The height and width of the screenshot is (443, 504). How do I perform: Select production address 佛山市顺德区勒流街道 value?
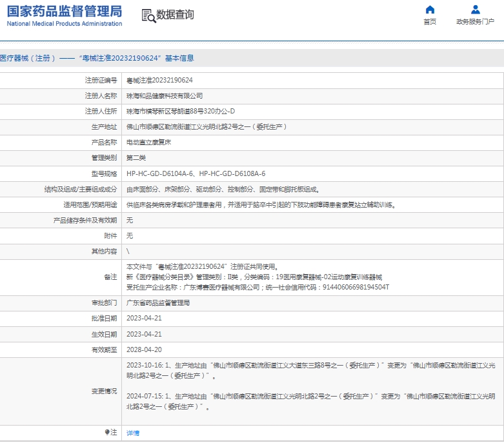pyautogui.click(x=207, y=127)
